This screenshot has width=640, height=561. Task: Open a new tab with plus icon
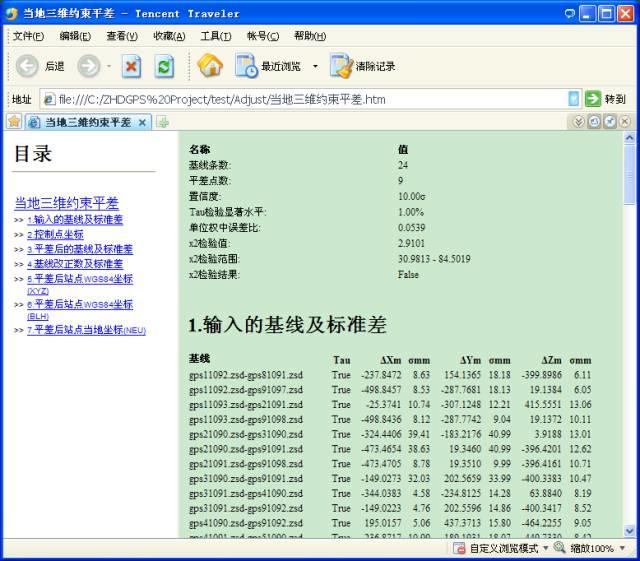point(162,122)
